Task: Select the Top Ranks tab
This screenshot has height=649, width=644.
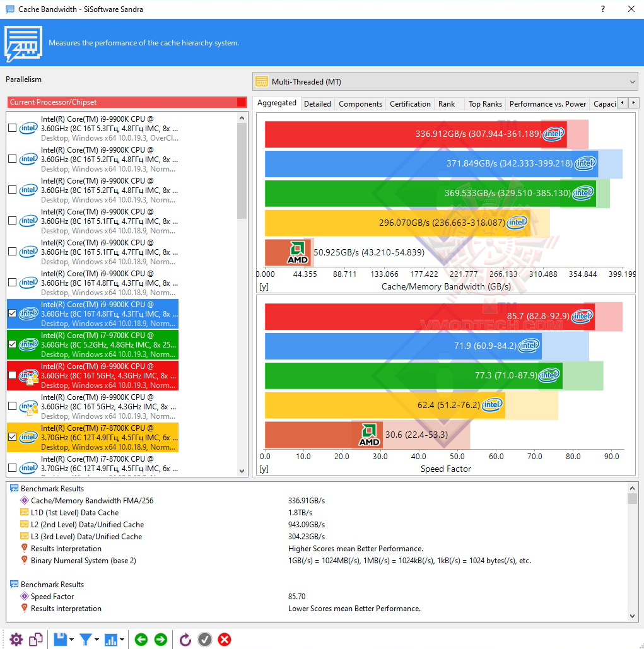Action: [485, 104]
